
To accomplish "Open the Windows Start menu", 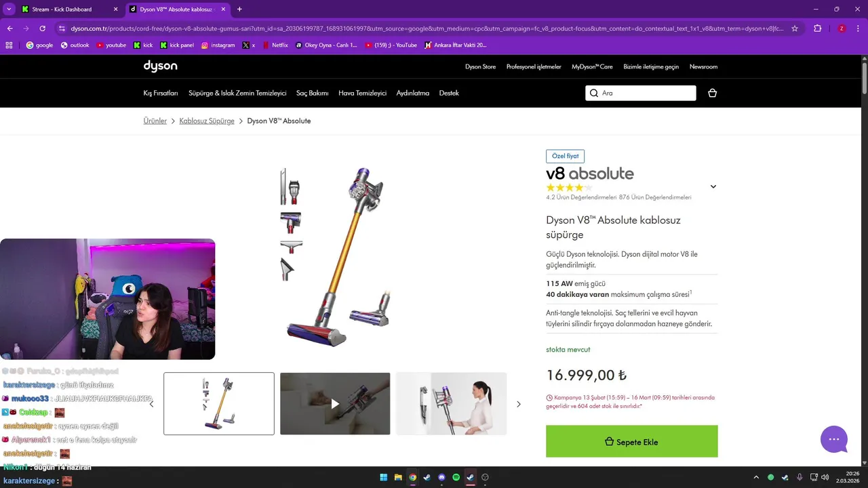I will point(383,477).
